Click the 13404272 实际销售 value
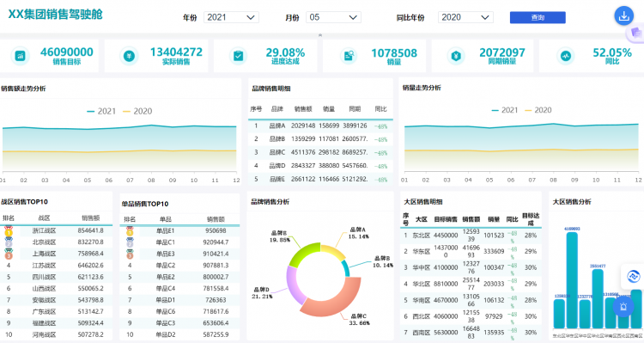 pyautogui.click(x=176, y=52)
